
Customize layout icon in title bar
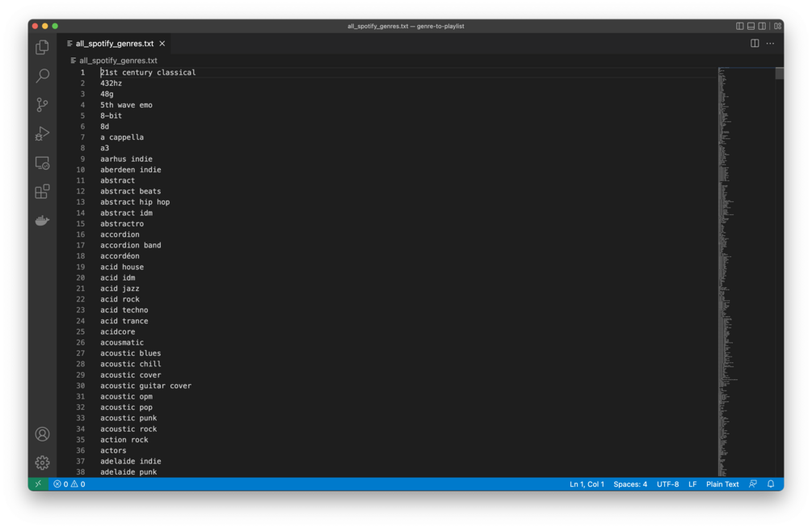tap(778, 26)
